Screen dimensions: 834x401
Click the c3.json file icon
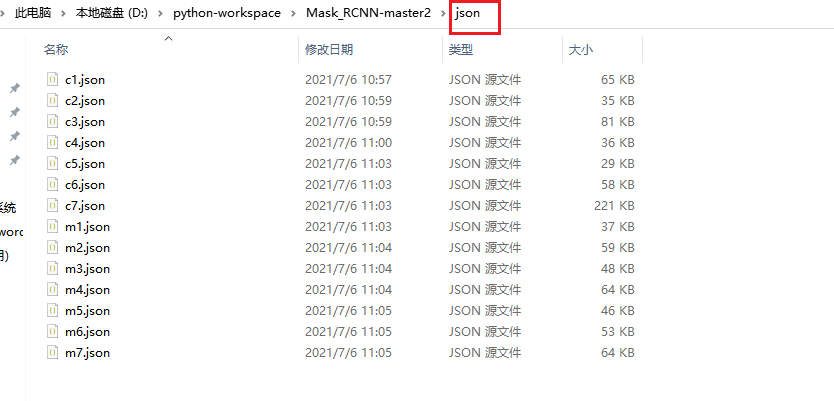[x=52, y=122]
